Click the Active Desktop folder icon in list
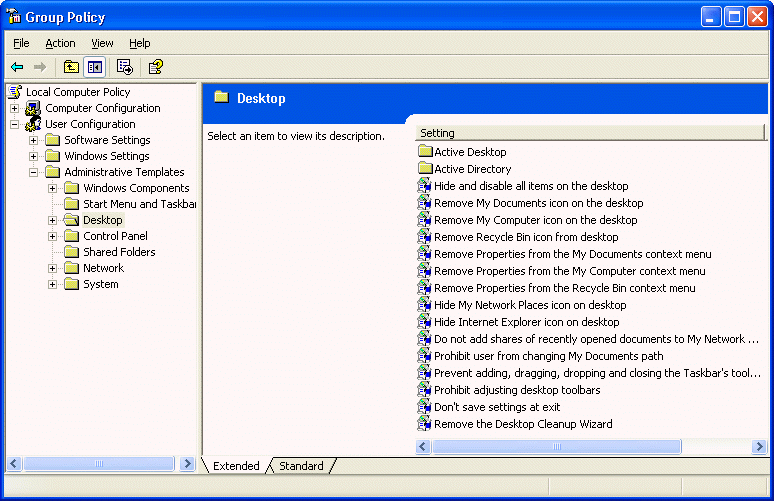774x501 pixels. coord(425,151)
